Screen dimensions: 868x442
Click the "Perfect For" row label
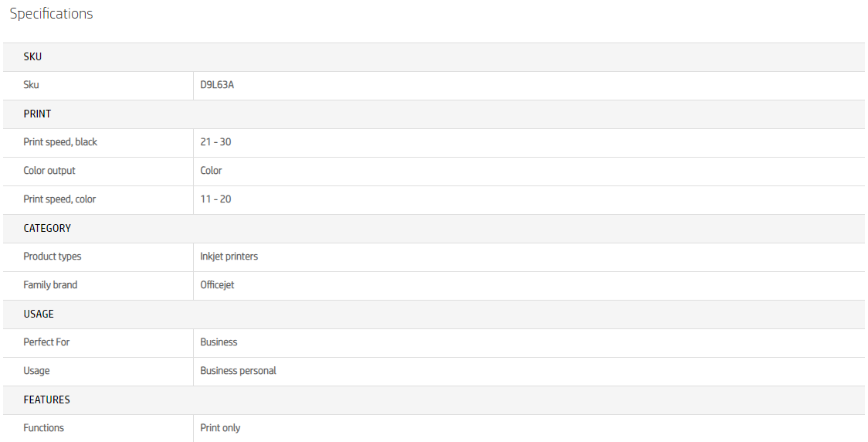point(46,342)
